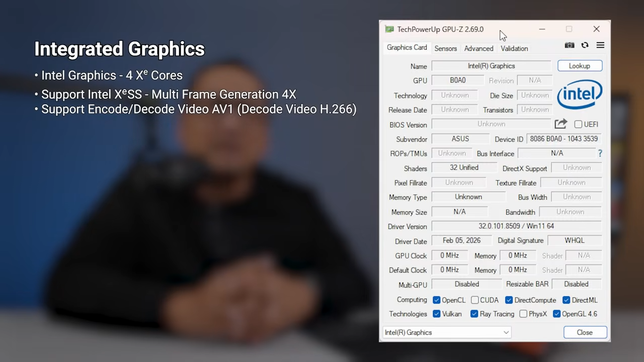The image size is (644, 362).
Task: Click the "Support Intel XeSS" bullet line
Action: pyautogui.click(x=166, y=94)
